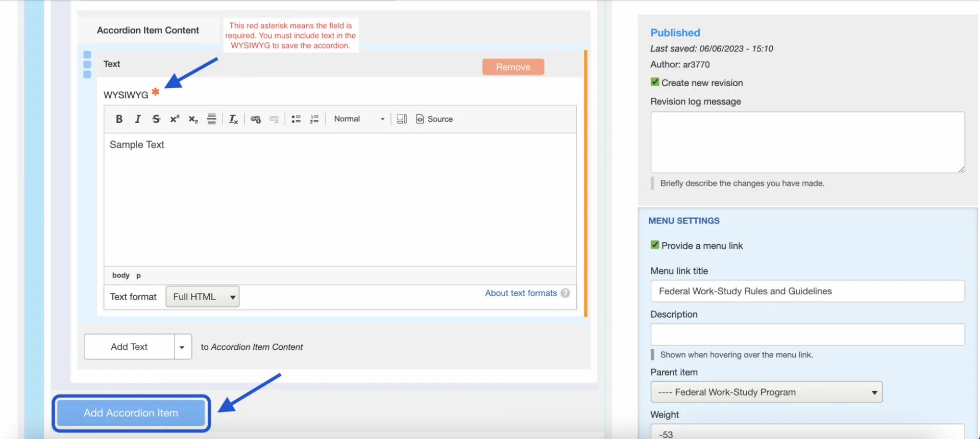
Task: Apply subscript formatting
Action: 193,119
